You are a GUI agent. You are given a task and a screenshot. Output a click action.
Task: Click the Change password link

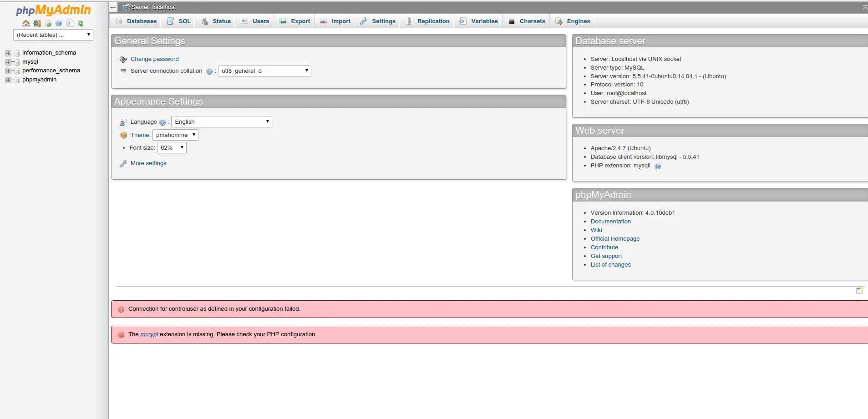point(154,59)
